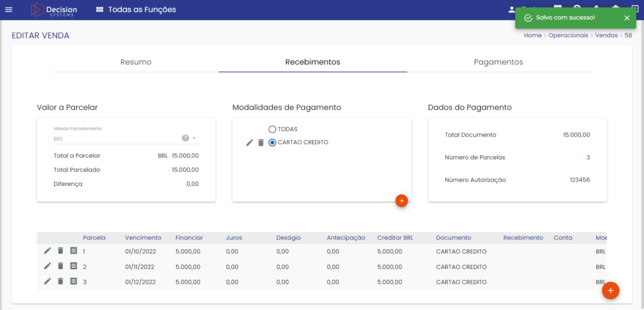Image resolution: width=644 pixels, height=310 pixels.
Task: Switch to the Recebimentos tab
Action: click(x=313, y=62)
